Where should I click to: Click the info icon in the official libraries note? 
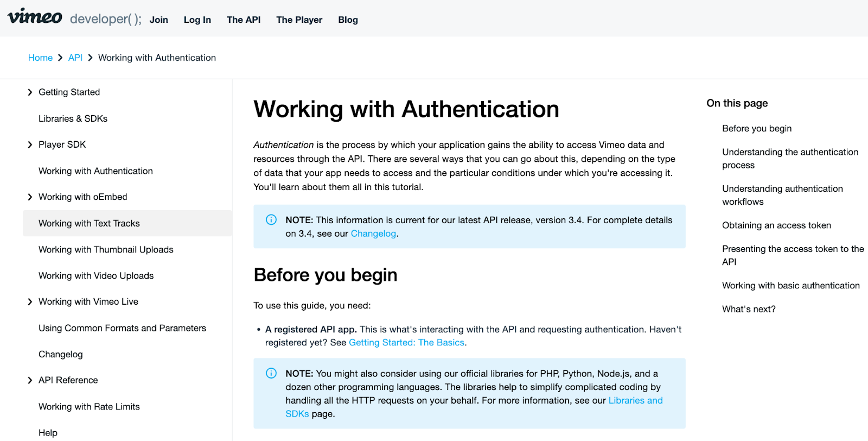pos(271,373)
